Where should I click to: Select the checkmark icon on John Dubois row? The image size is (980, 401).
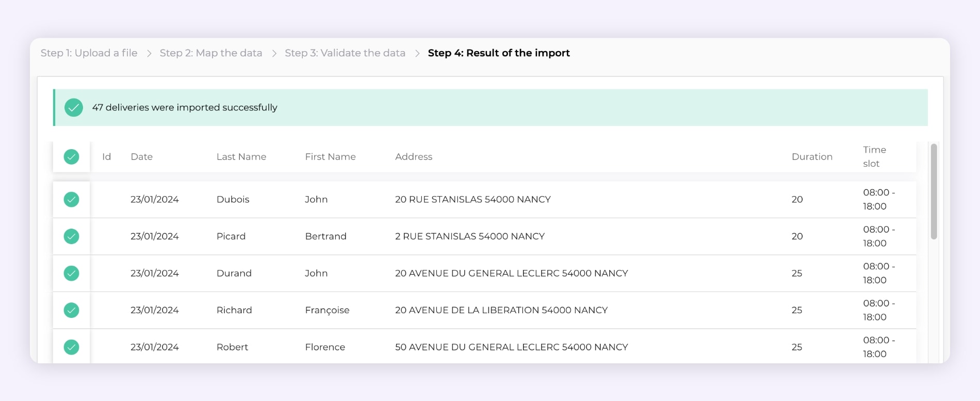click(72, 199)
